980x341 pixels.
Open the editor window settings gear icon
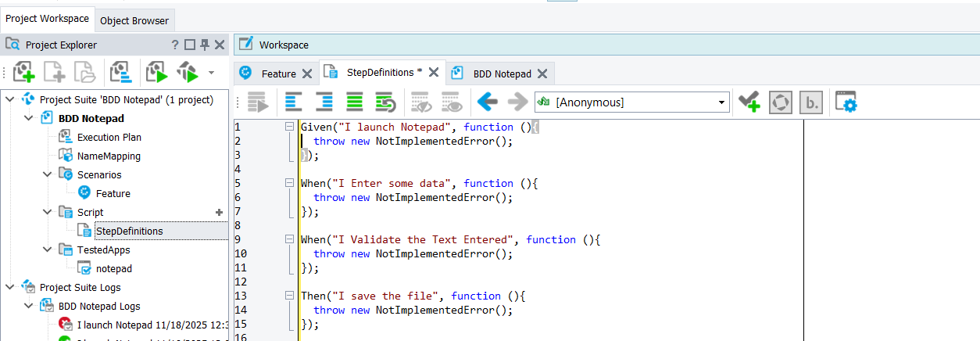(x=846, y=102)
